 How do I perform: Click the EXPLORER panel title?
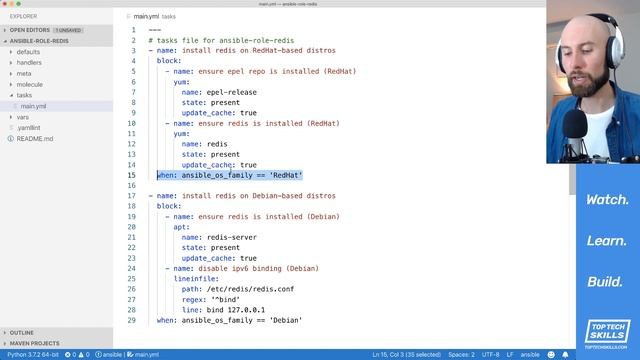coord(23,16)
